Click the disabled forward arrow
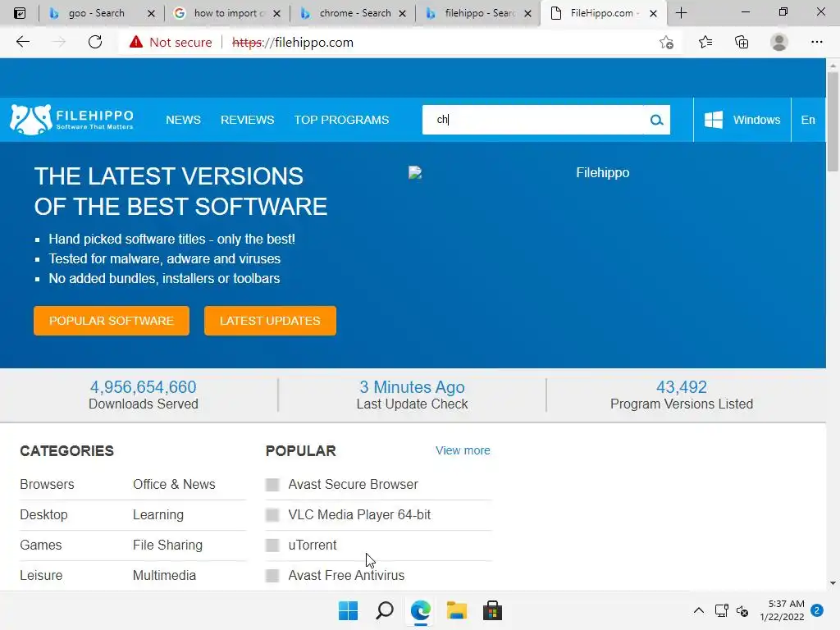The width and height of the screenshot is (840, 630). click(58, 42)
